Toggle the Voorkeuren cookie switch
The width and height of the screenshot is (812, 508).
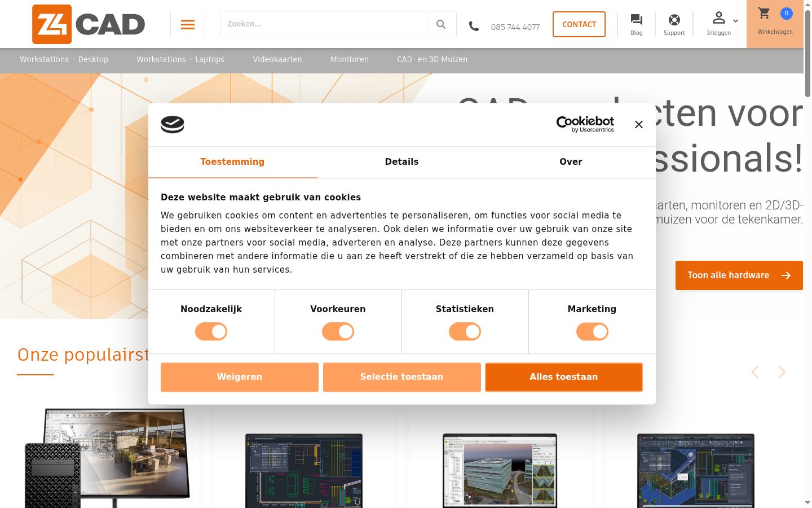coord(338,331)
